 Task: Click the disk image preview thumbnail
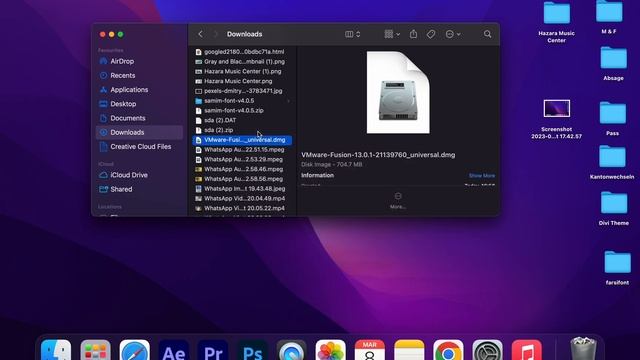click(398, 92)
